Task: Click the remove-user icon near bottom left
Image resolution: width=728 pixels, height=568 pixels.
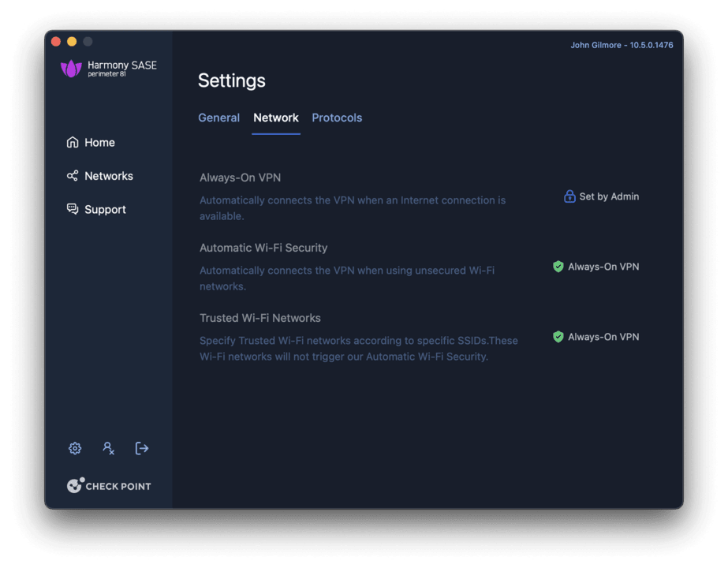Action: [x=108, y=448]
